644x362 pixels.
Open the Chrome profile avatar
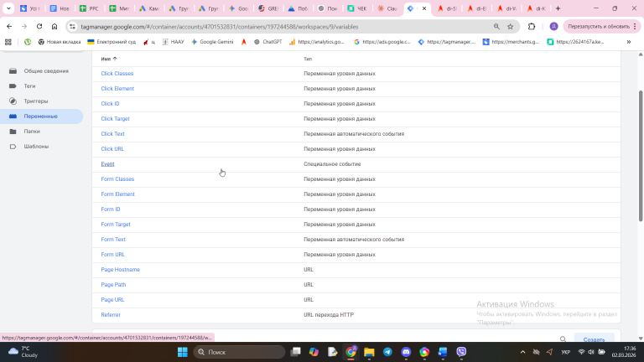coord(553,26)
